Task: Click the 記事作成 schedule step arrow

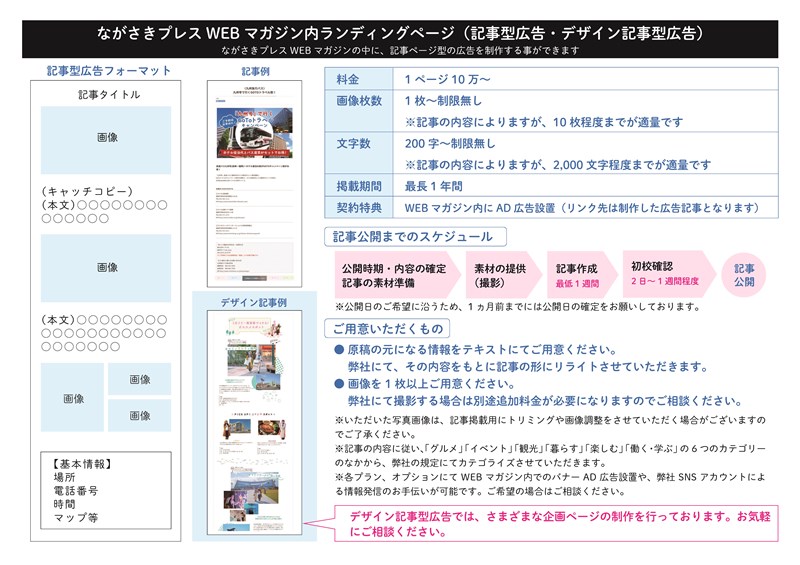Action: tap(582, 275)
